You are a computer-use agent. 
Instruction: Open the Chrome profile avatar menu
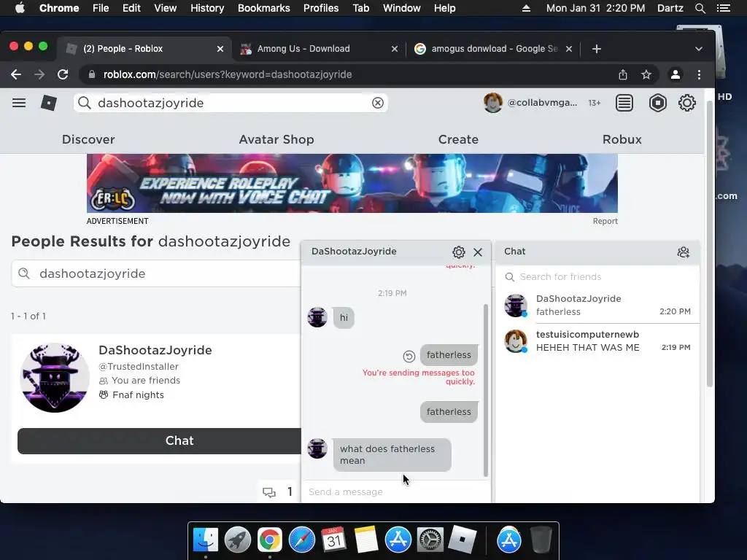click(x=675, y=75)
